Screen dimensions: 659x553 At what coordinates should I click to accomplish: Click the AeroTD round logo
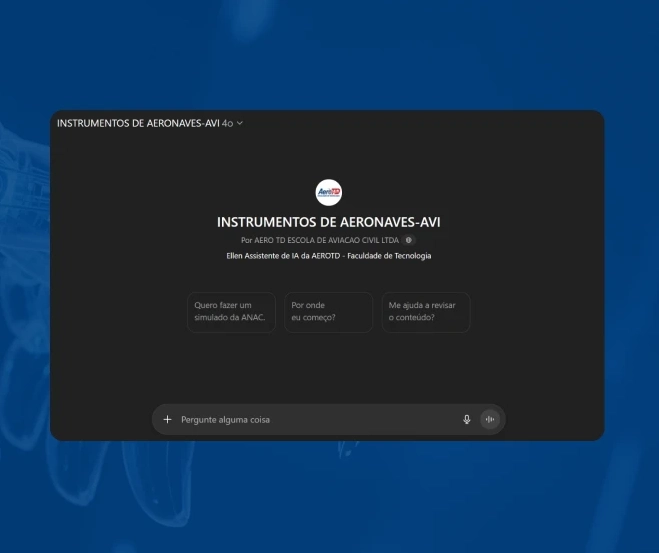click(x=328, y=193)
